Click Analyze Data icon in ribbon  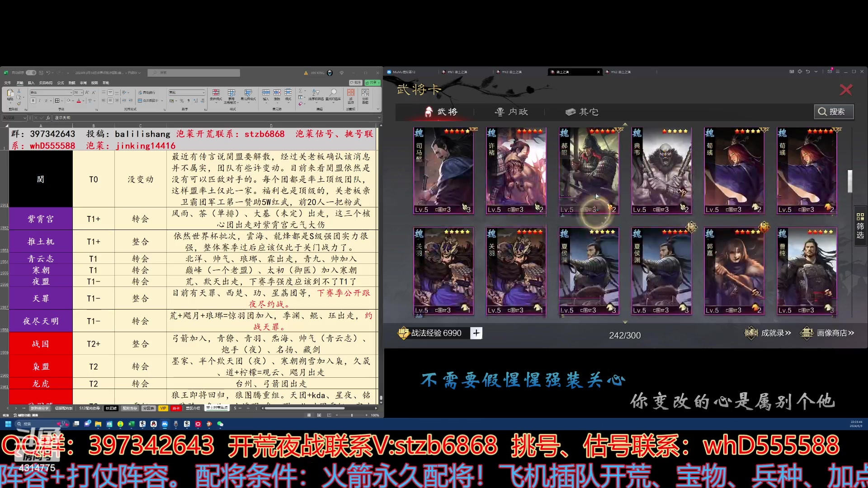click(365, 93)
